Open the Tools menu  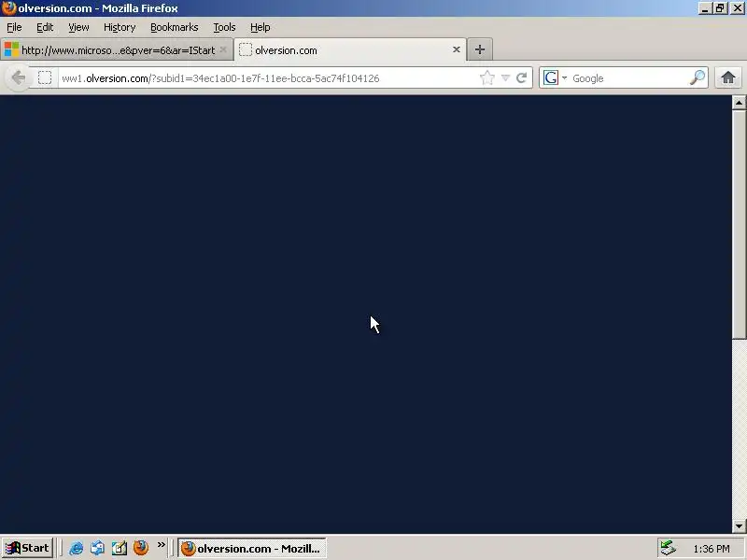(224, 27)
